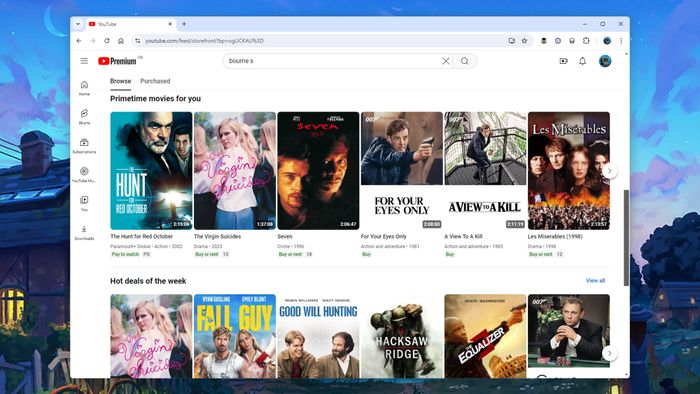This screenshot has height=394, width=700.
Task: Click Buy or rent under Les Miserables
Action: tap(541, 254)
